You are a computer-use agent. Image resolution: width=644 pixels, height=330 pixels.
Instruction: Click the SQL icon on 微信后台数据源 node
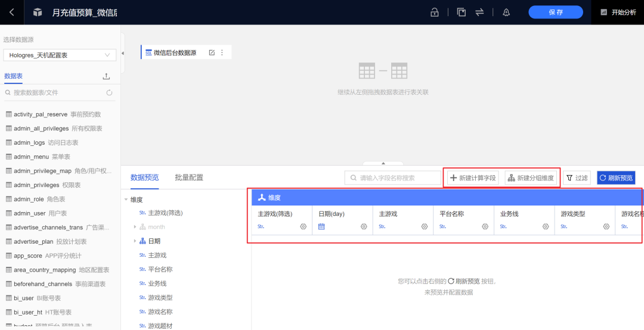pyautogui.click(x=148, y=52)
